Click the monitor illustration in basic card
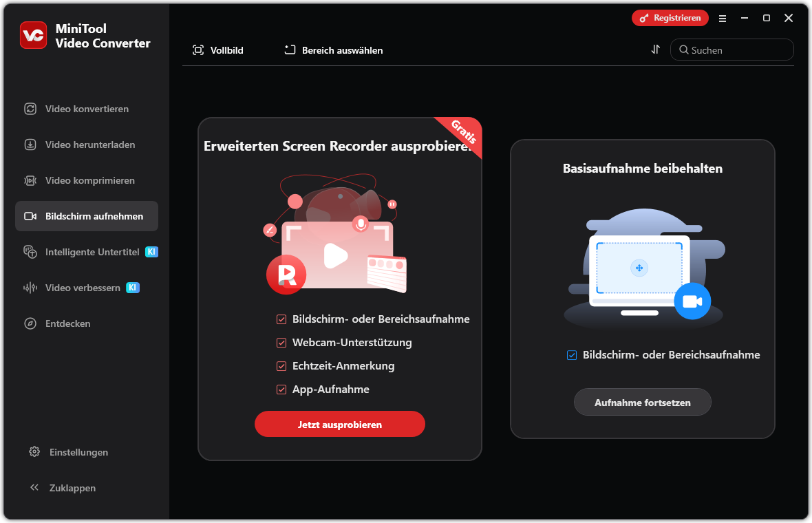 (643, 268)
